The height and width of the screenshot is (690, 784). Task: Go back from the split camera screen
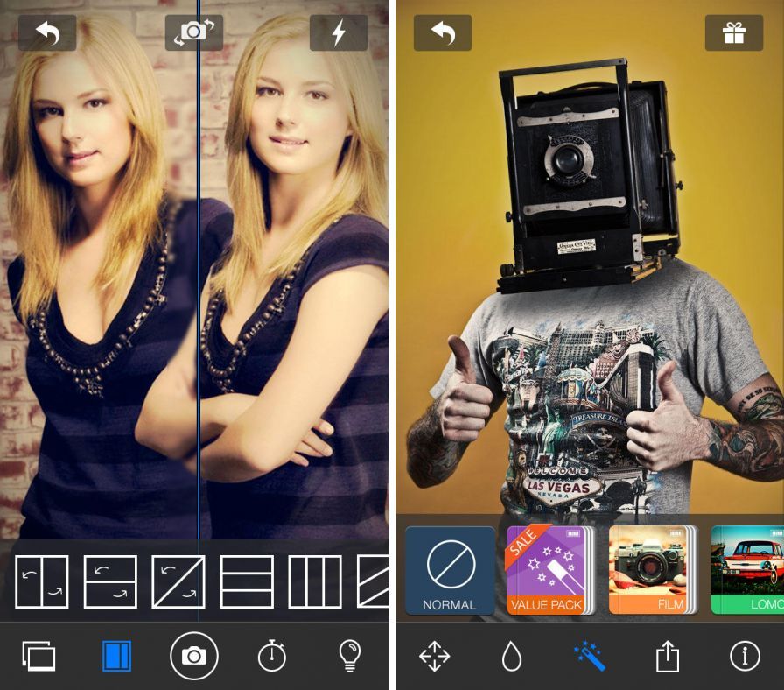click(x=47, y=32)
